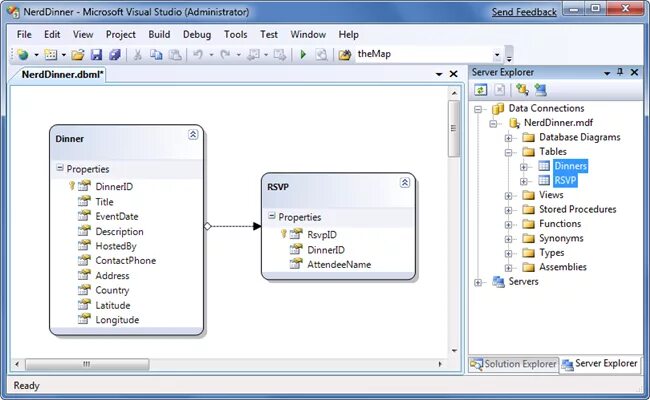Open the Project menu
Screen dimensions: 650x400
[x=121, y=34]
